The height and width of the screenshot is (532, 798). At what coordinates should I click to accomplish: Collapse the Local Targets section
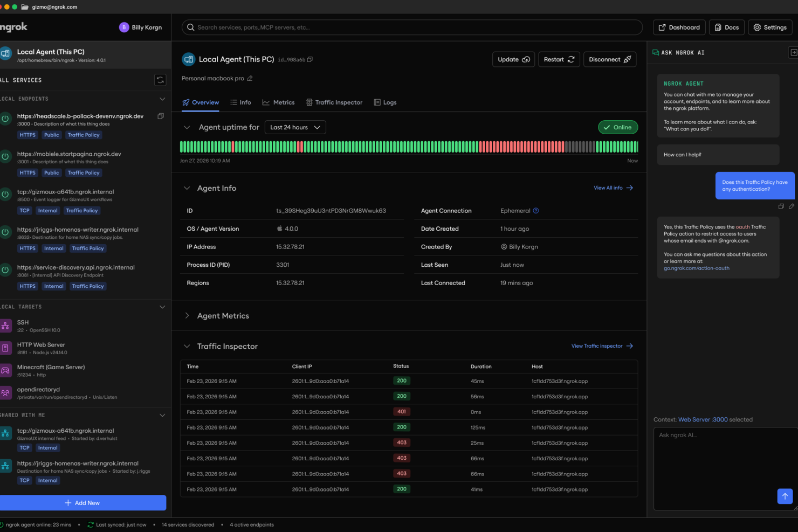point(162,307)
